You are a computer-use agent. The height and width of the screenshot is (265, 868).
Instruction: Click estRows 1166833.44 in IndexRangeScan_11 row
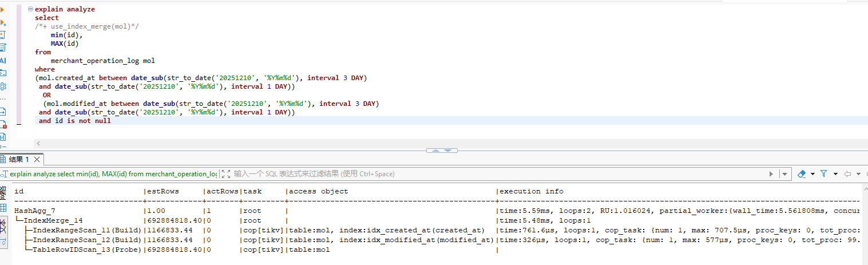(x=170, y=230)
